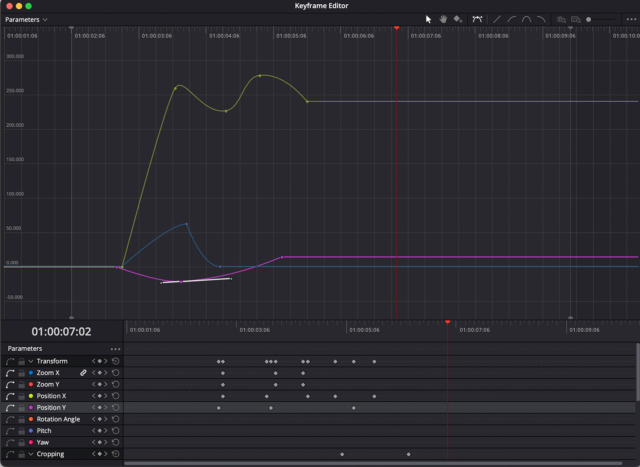Apply ease in curve interpolation
640x467 pixels.
(x=511, y=19)
